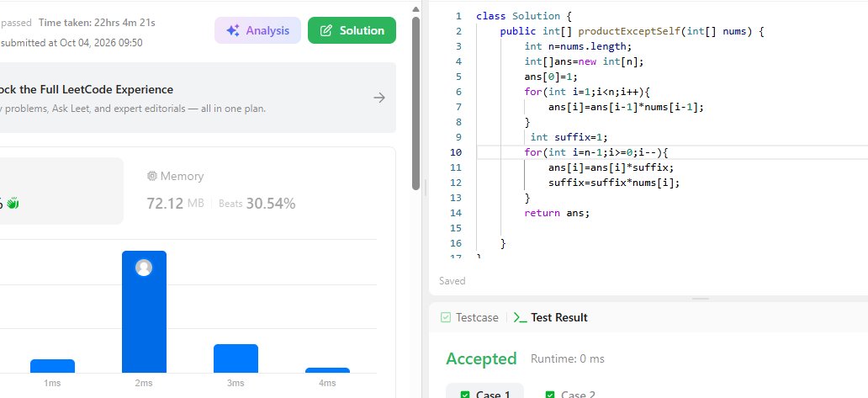
Task: Click the 'int[]ans=new int[n];' code line
Action: tap(584, 61)
